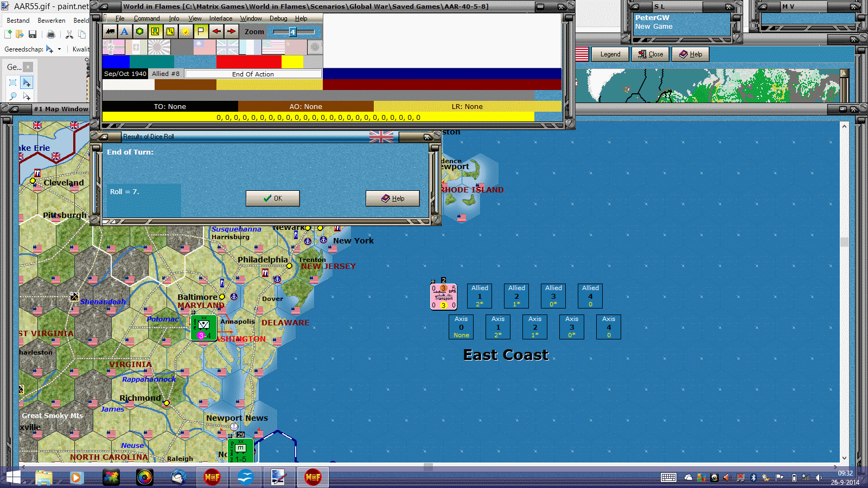Click the red color bar segment

[249, 62]
